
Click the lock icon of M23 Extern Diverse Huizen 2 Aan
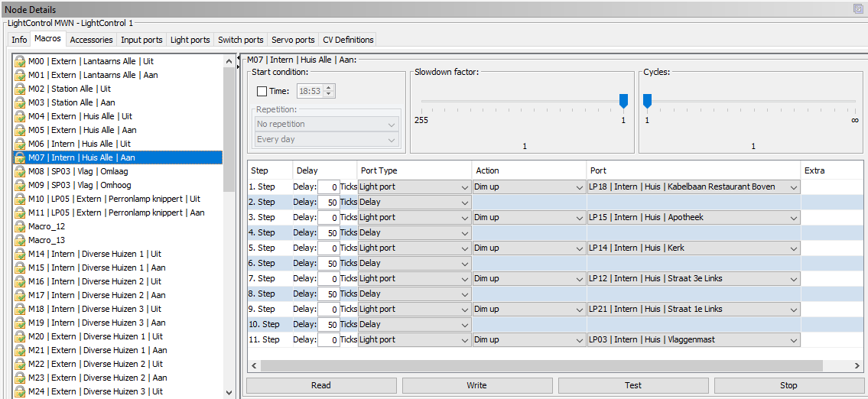[x=21, y=378]
